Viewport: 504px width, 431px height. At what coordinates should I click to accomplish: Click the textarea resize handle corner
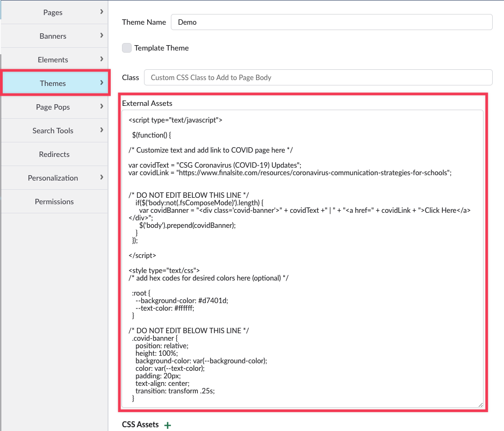click(x=480, y=405)
